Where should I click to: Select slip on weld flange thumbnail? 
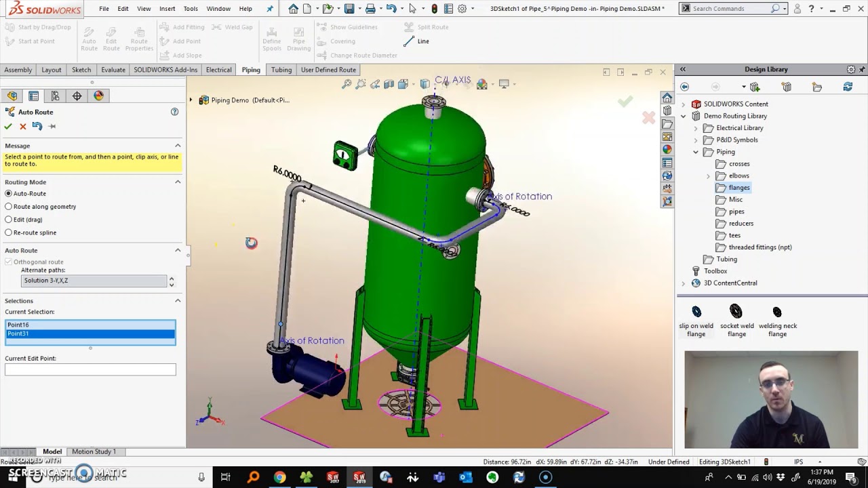pyautogui.click(x=696, y=321)
